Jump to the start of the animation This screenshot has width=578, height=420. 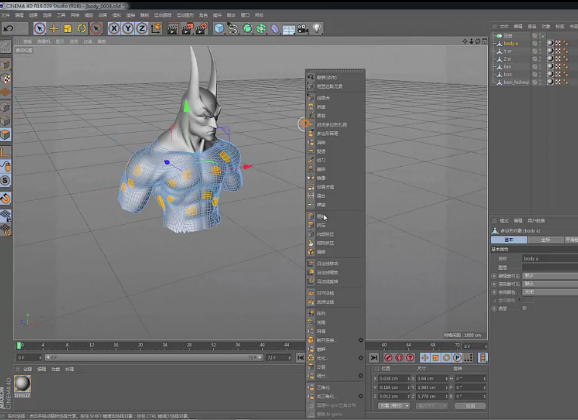pos(301,358)
